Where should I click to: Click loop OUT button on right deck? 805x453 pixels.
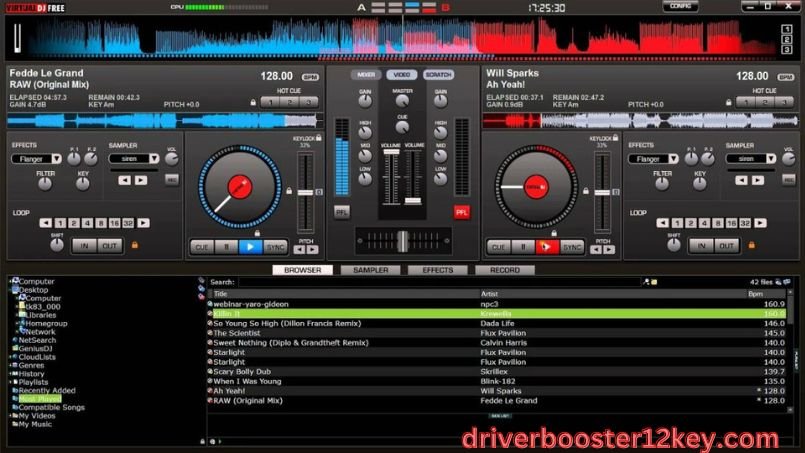(x=726, y=246)
